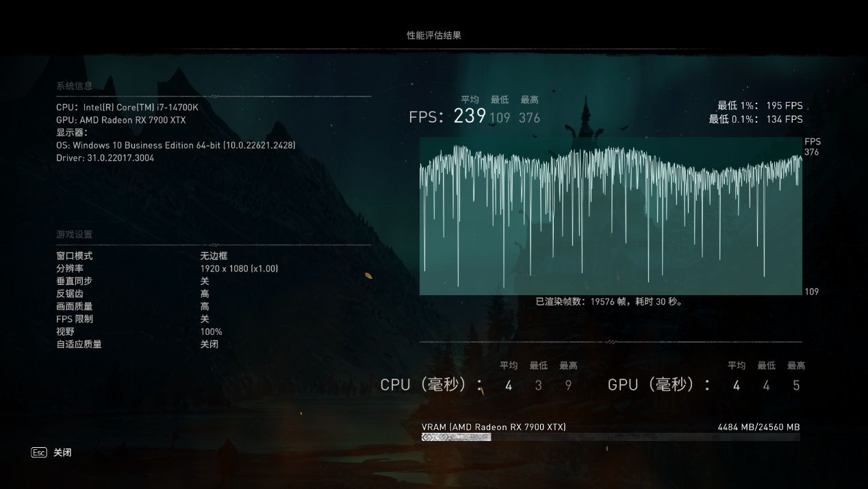Click the 4484 MB/24560 MB VRAM reading

pyautogui.click(x=758, y=427)
